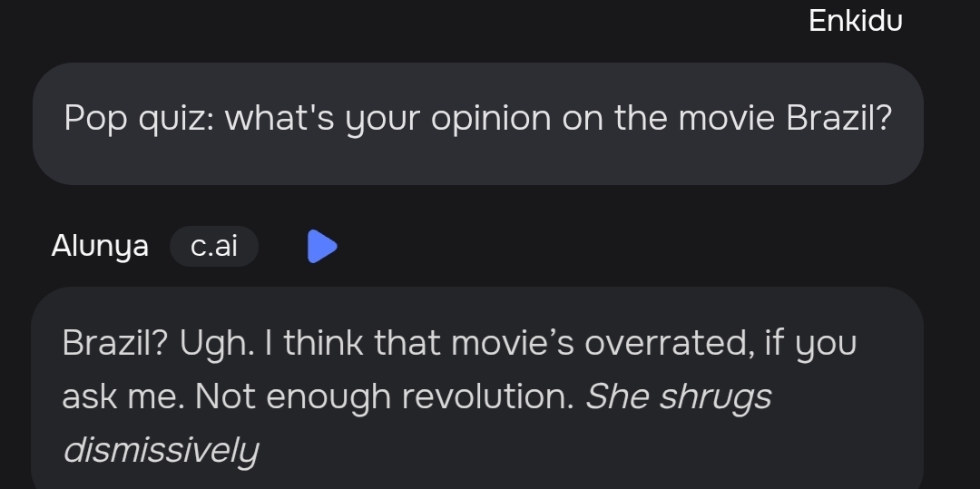Click 'if you' in the reply's first line
Image resolution: width=980 pixels, height=489 pixels.
pyautogui.click(x=811, y=344)
